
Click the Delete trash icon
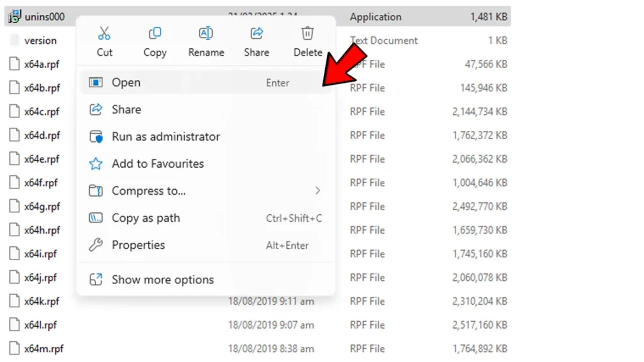click(x=307, y=33)
